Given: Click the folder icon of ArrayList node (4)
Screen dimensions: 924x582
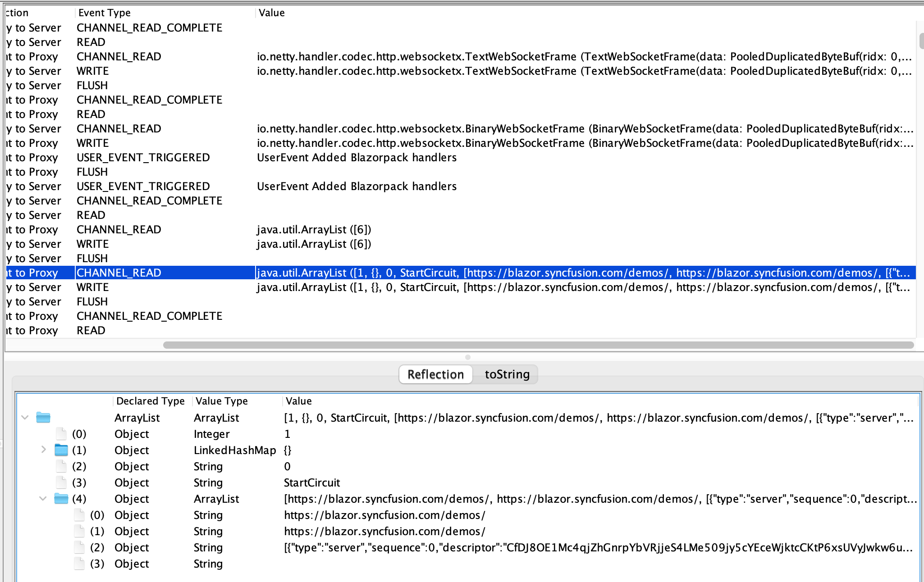Looking at the screenshot, I should (x=61, y=499).
